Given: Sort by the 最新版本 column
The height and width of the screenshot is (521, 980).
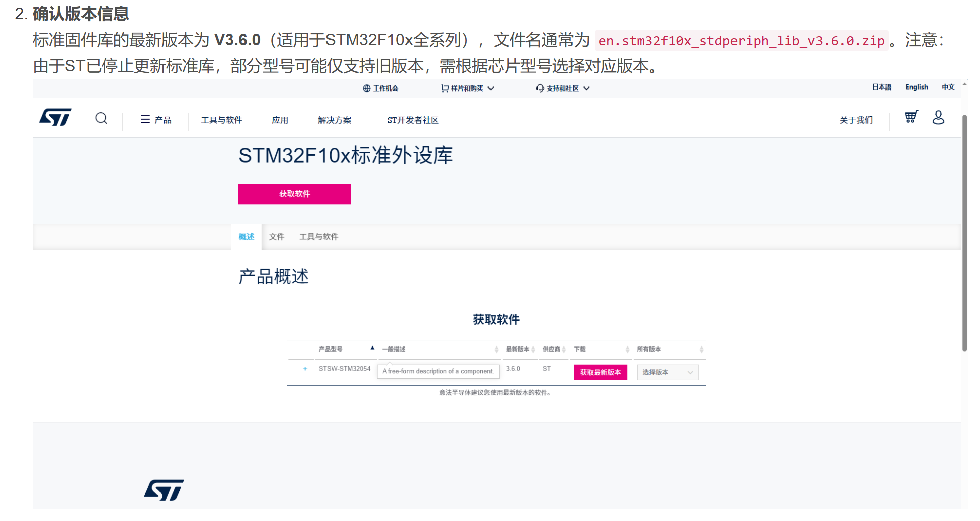Looking at the screenshot, I should coord(520,349).
